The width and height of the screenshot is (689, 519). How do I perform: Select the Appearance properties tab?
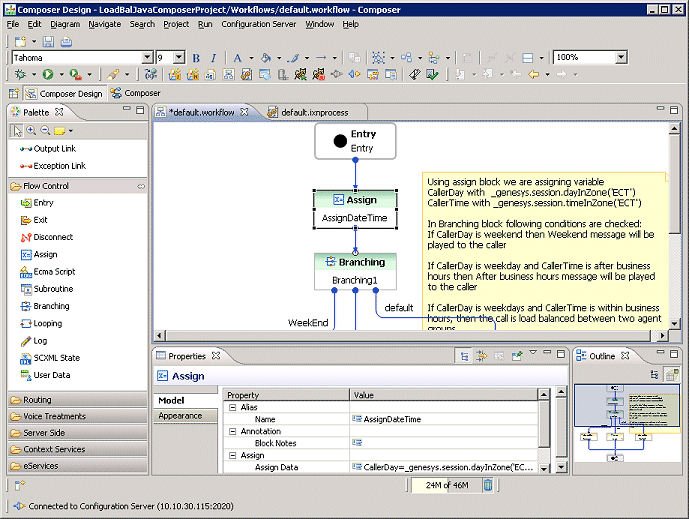(x=185, y=416)
